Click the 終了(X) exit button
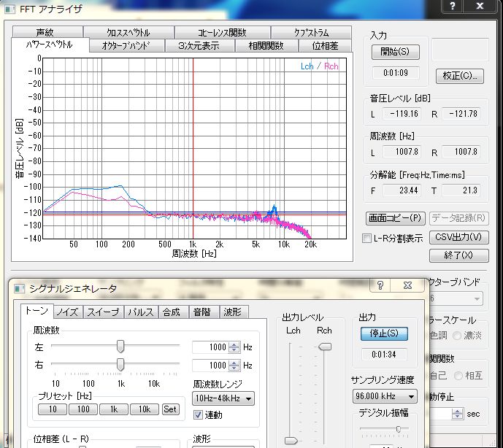Screen dimensions: 503x448 click(x=458, y=255)
